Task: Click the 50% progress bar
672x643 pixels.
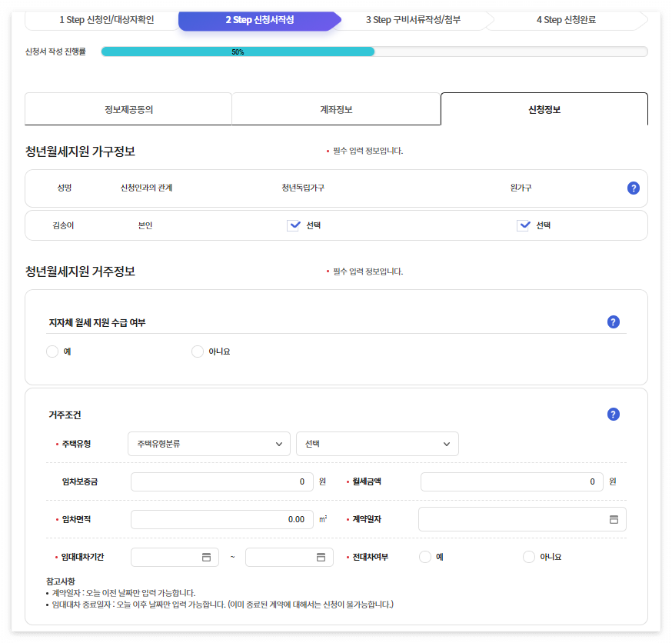Action: [x=237, y=52]
